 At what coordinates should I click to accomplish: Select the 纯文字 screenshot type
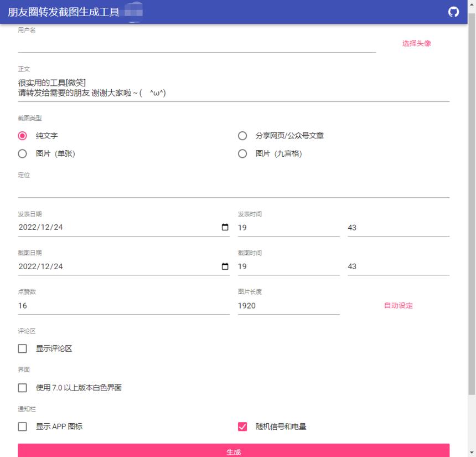tap(22, 135)
